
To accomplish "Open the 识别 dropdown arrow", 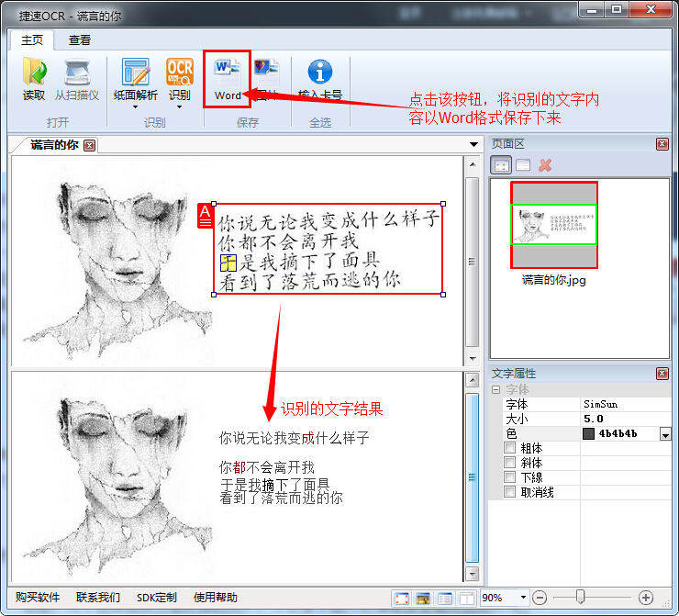I will point(179,106).
